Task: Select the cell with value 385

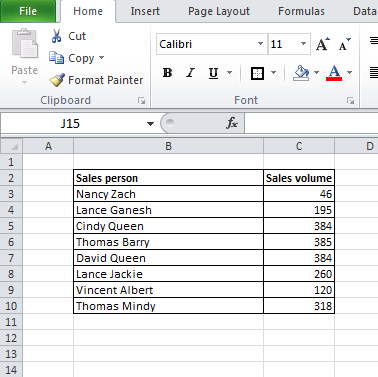Action: click(299, 242)
